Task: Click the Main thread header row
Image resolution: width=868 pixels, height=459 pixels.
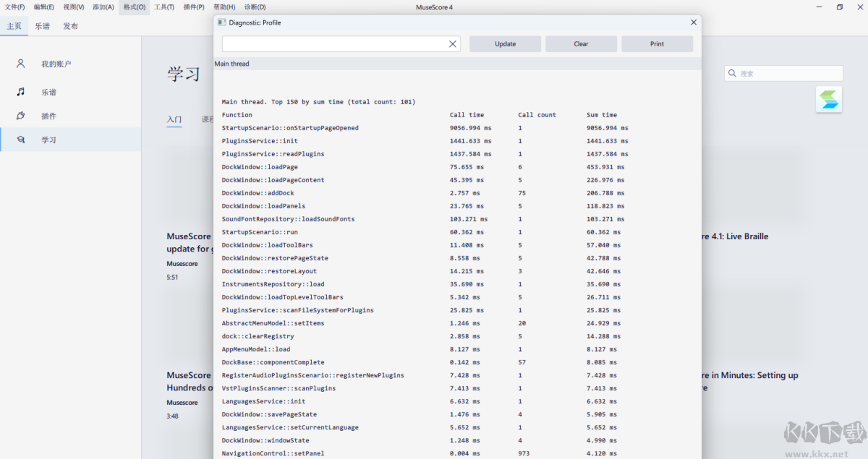Action: pos(457,64)
